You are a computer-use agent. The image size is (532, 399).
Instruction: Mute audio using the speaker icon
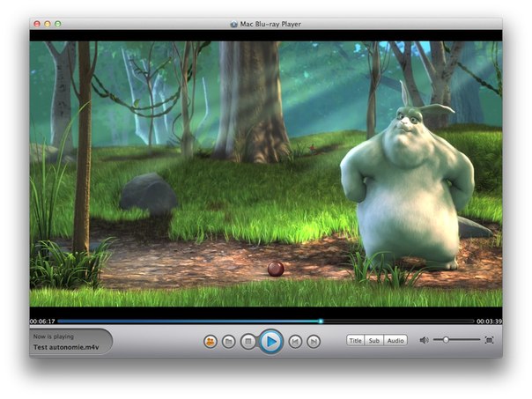point(424,340)
